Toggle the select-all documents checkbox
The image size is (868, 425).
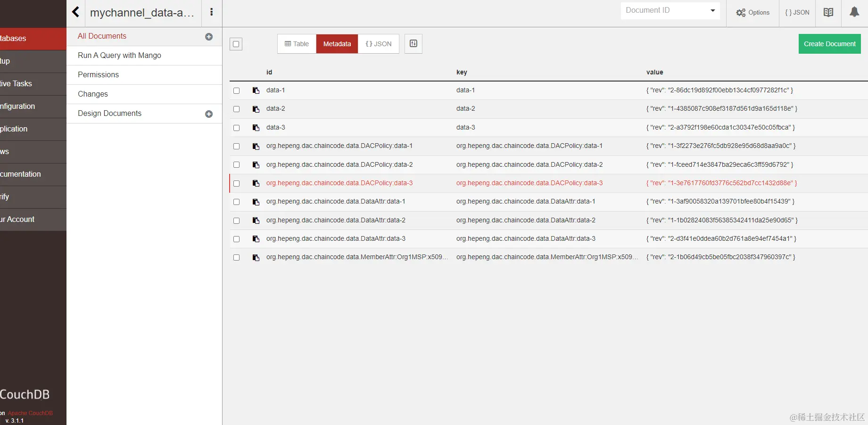[236, 44]
